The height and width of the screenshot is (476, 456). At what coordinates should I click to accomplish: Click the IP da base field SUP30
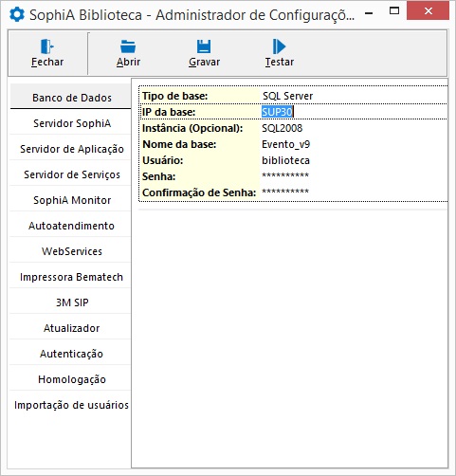[354, 112]
